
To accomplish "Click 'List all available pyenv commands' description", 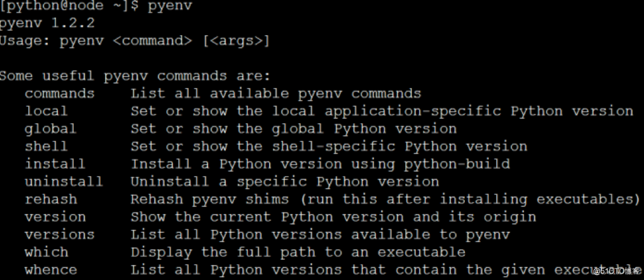I will pos(276,93).
